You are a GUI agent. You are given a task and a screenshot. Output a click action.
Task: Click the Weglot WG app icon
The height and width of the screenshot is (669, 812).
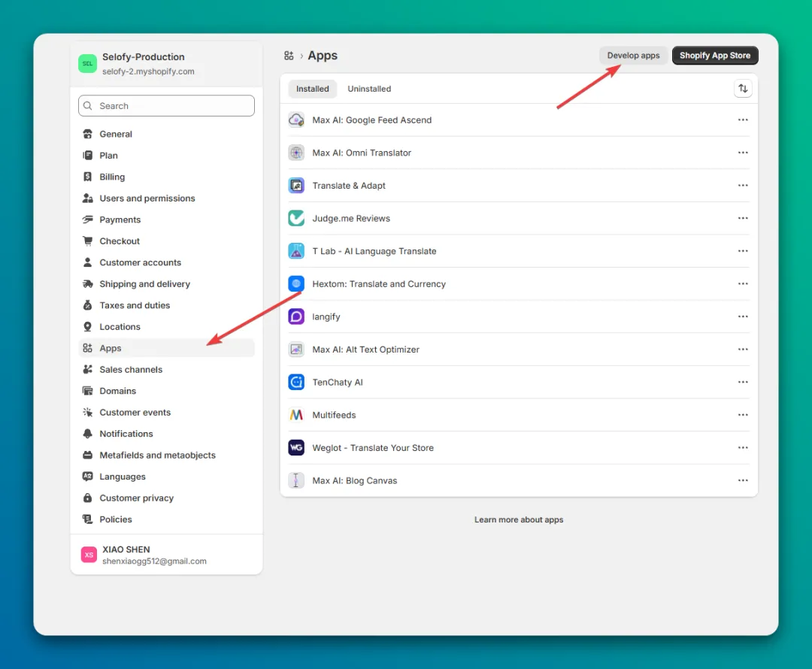tap(296, 447)
